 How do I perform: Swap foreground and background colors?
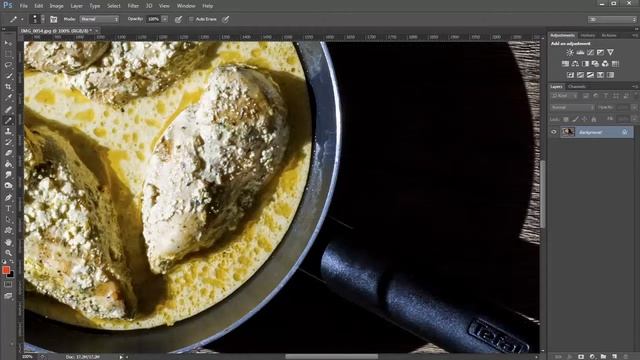click(11, 262)
